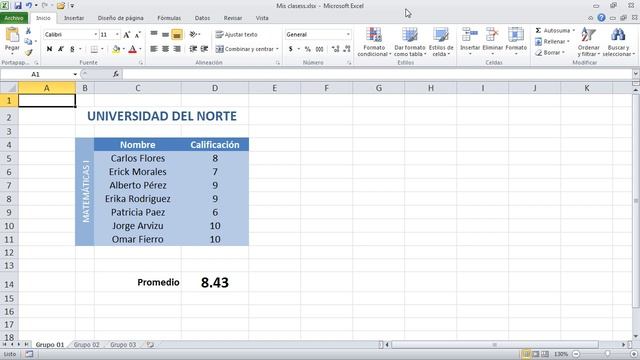Click the thousands separator 000 icon
Viewport: 640px width, 360px height.
click(320, 49)
